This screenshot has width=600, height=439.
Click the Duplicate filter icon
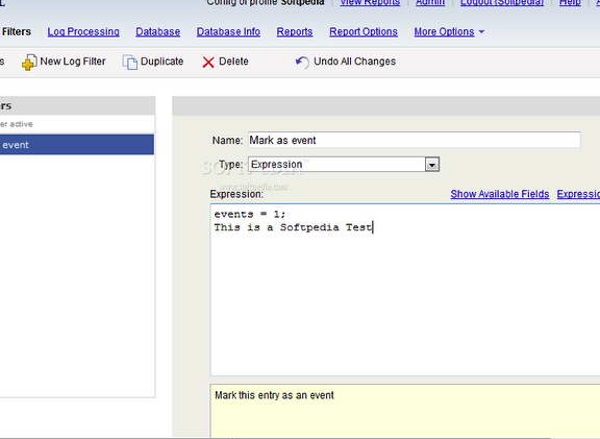[130, 62]
